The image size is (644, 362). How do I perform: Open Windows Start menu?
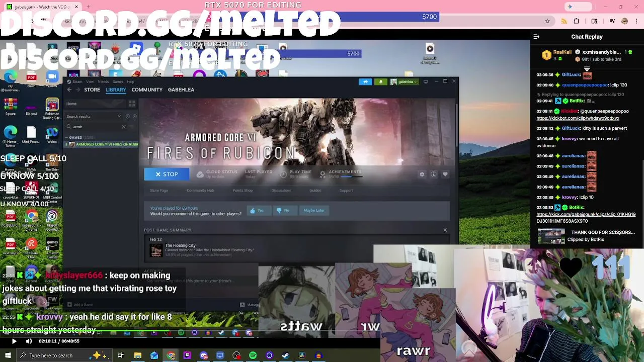click(8, 355)
